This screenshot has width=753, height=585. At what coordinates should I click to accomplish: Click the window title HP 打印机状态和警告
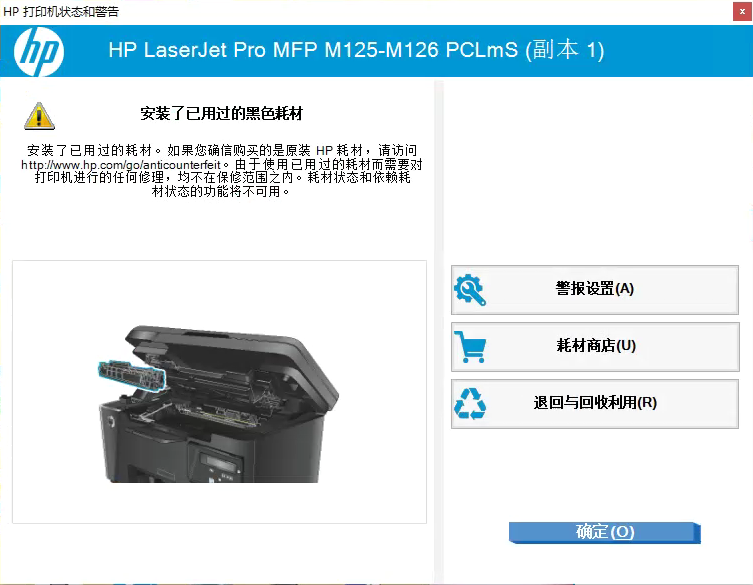pyautogui.click(x=61, y=12)
